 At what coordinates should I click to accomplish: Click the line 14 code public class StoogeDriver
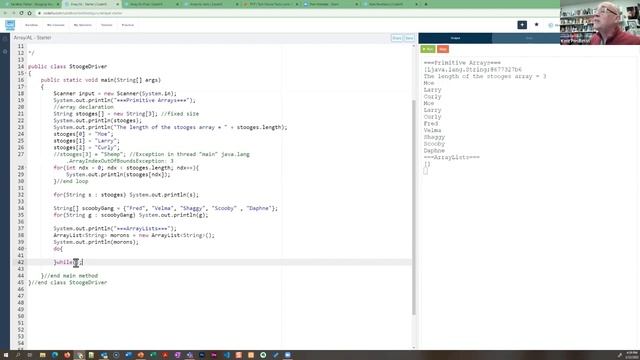pyautogui.click(x=67, y=66)
